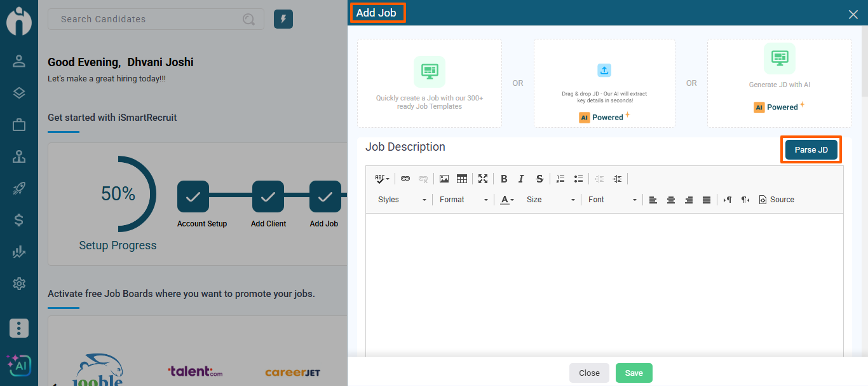Insert a numbered list
Image resolution: width=868 pixels, height=386 pixels.
[560, 179]
